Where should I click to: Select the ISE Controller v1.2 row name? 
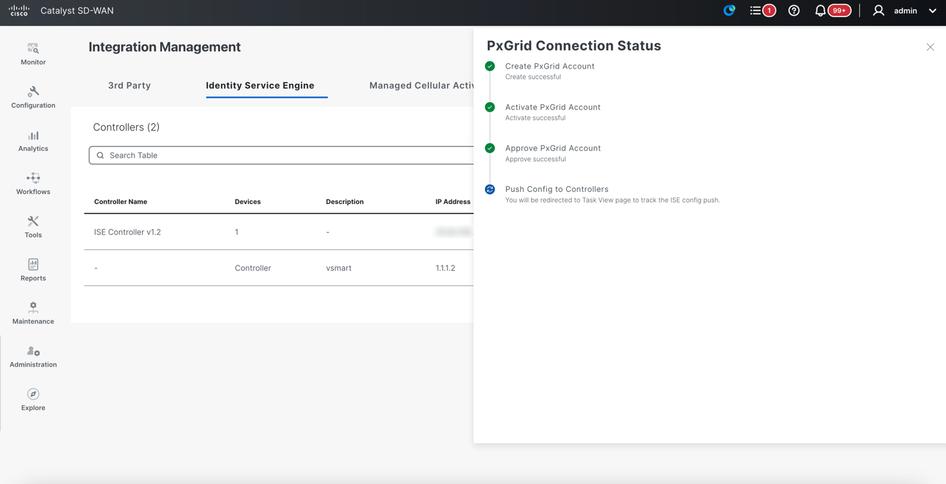pos(127,232)
